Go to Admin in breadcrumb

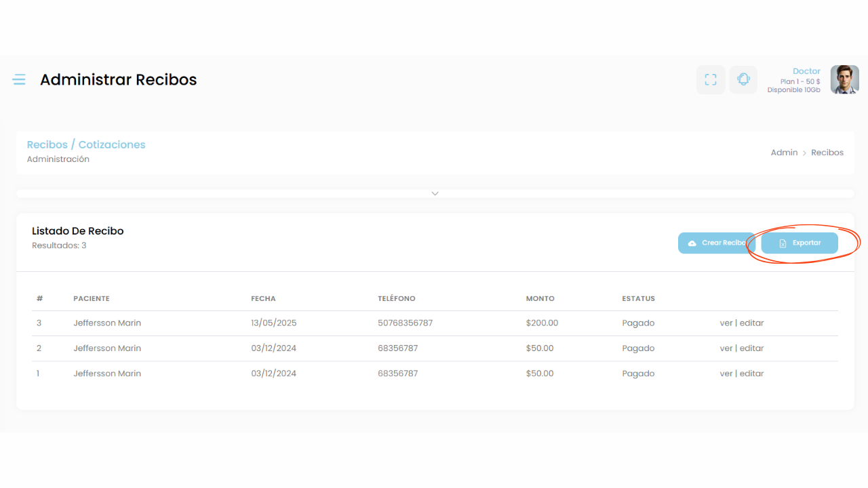point(784,152)
